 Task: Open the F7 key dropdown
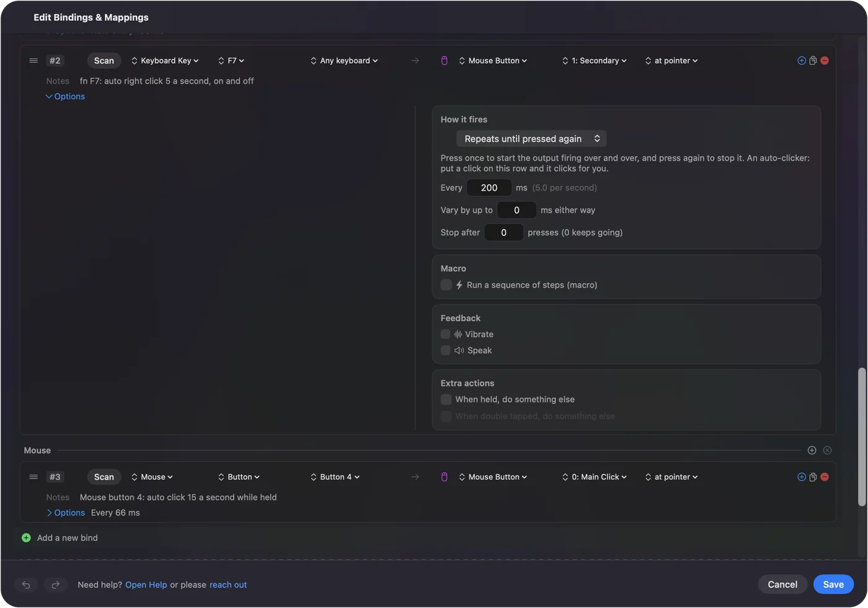click(231, 61)
